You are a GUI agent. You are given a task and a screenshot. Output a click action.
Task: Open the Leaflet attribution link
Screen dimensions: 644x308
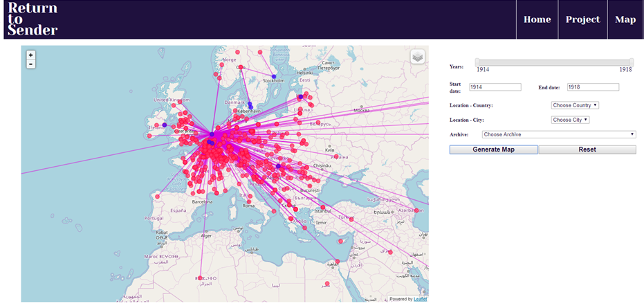[x=420, y=299]
